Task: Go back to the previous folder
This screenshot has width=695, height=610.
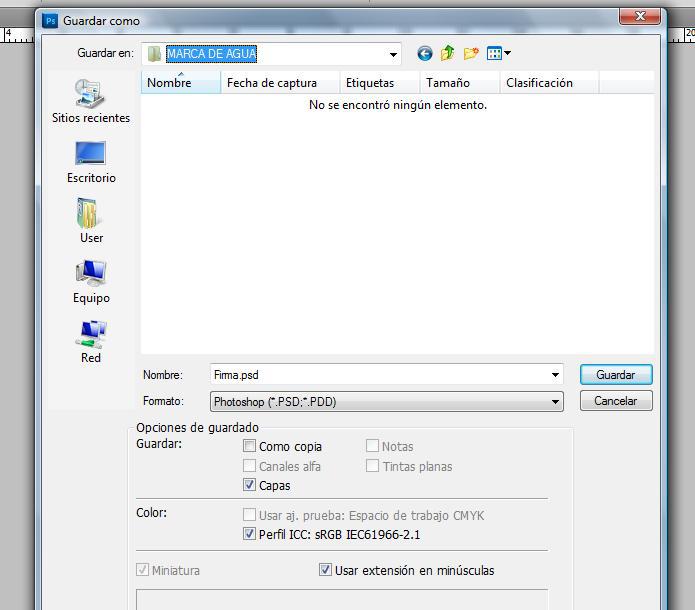Action: click(x=425, y=54)
